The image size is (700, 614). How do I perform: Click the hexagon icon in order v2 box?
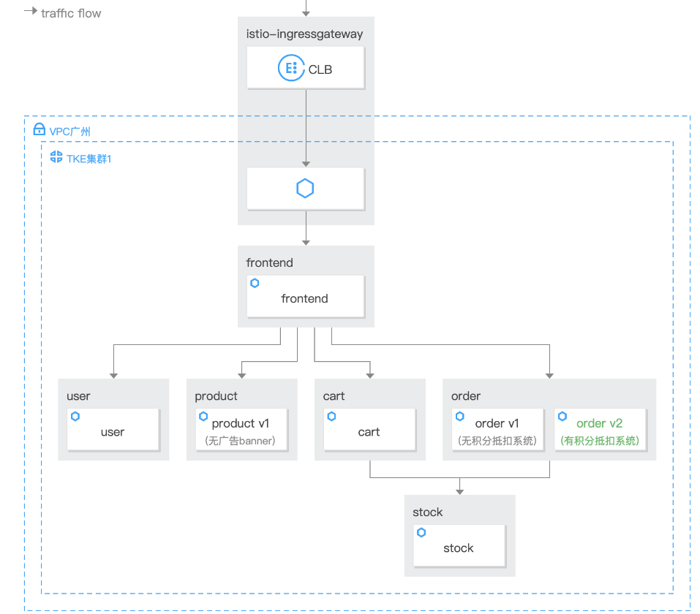click(562, 417)
